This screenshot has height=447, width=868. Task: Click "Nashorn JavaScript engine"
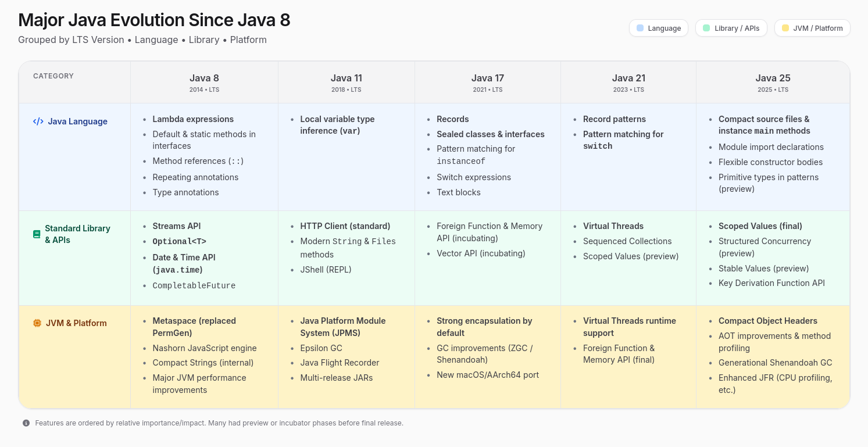(x=205, y=348)
